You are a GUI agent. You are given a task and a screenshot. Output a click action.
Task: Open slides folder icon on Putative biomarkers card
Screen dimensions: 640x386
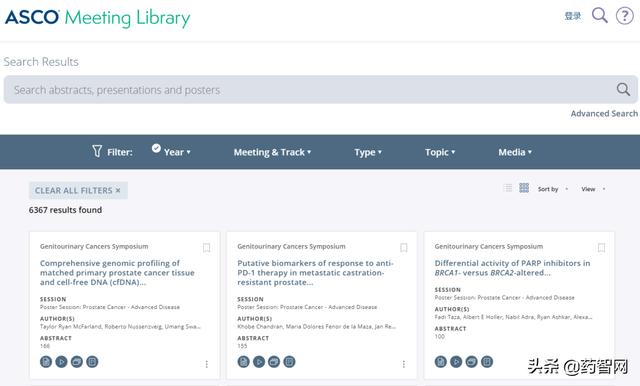click(x=274, y=362)
